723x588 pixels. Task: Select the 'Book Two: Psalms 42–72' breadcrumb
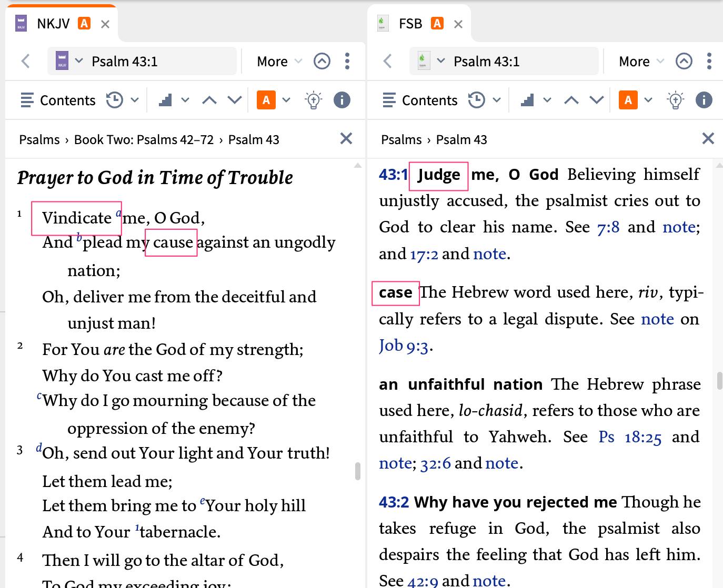coord(144,139)
